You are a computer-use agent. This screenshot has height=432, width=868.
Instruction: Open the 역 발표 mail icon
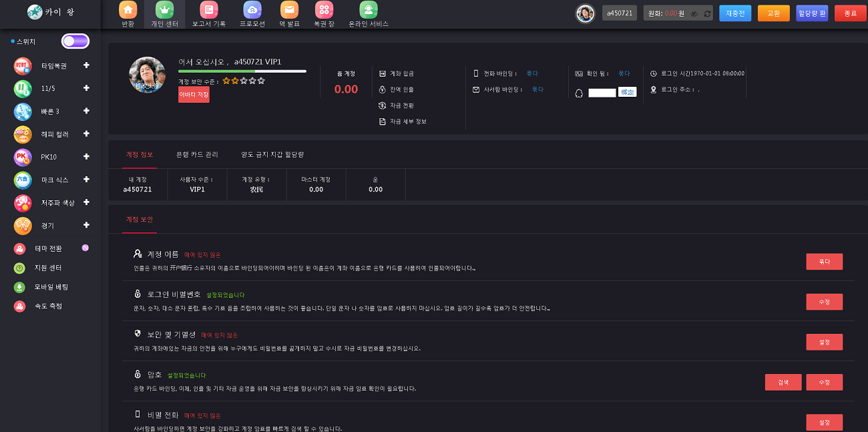288,10
